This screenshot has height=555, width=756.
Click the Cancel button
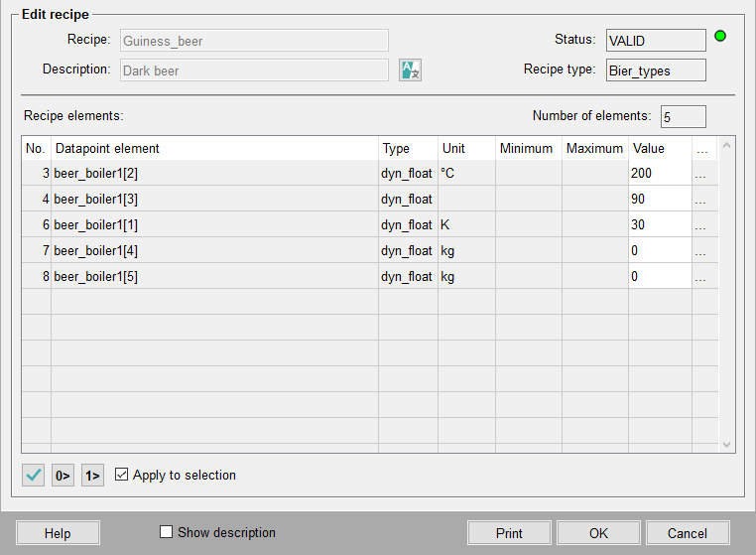coord(687,533)
